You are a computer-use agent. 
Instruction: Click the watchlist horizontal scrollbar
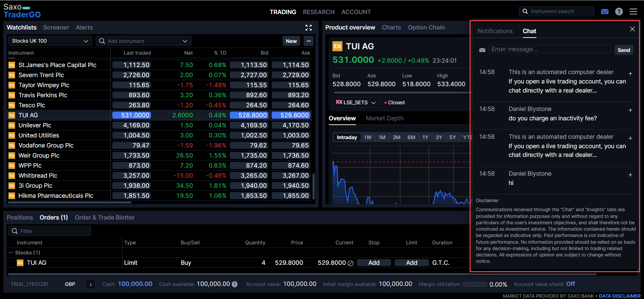point(70,202)
